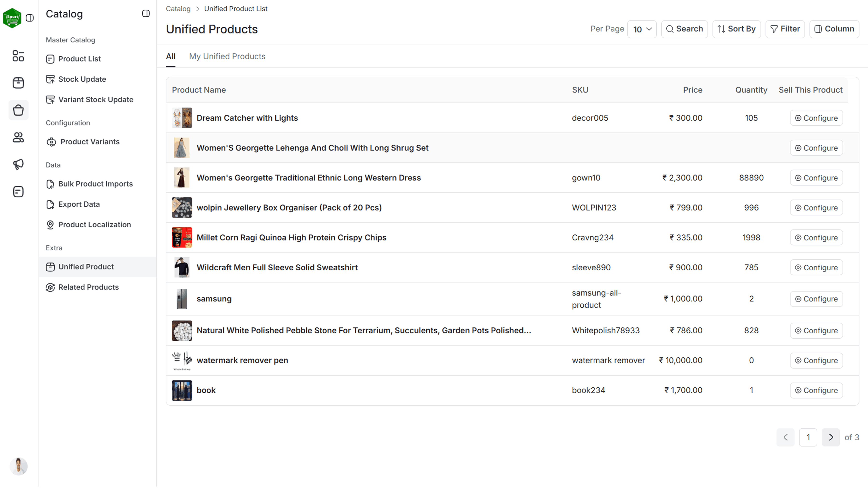Select the catalog basket icon in the left rail
Viewport: 868px width, 488px height.
click(18, 110)
